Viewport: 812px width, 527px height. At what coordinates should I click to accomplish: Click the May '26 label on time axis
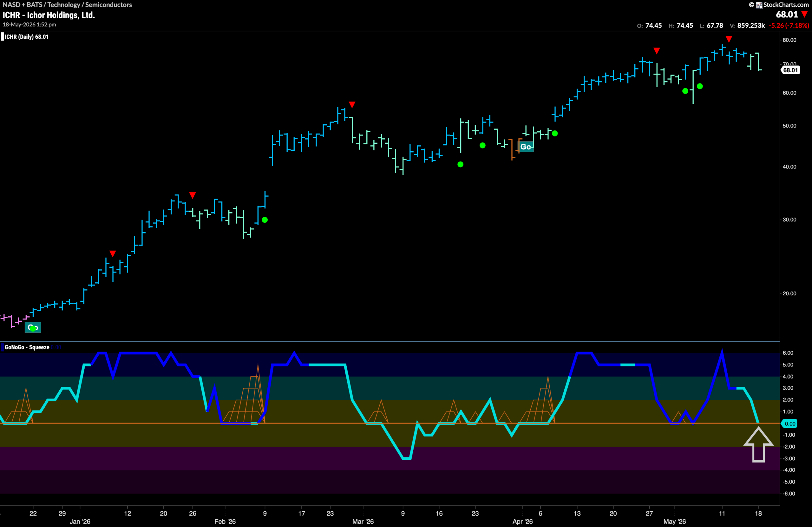pyautogui.click(x=675, y=521)
